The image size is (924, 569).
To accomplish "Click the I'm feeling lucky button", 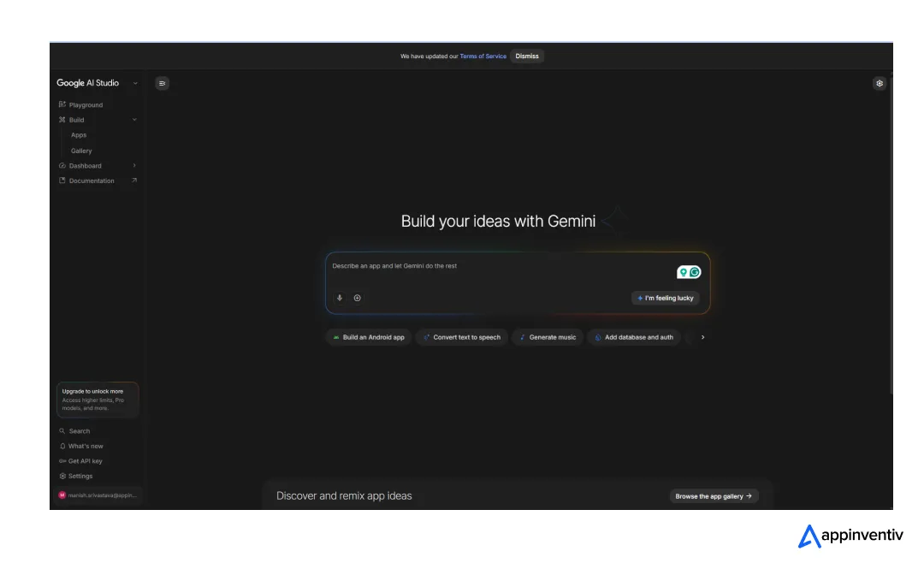I will click(666, 299).
